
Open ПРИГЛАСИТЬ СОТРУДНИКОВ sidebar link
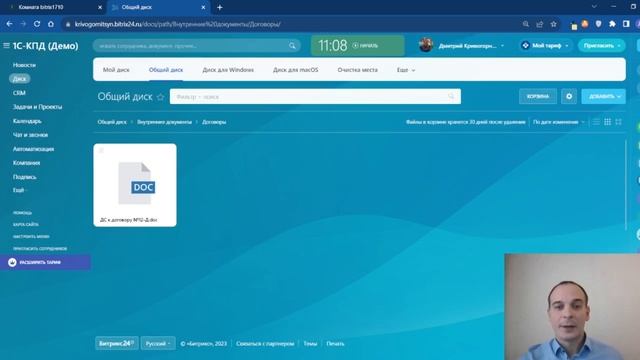[40, 249]
